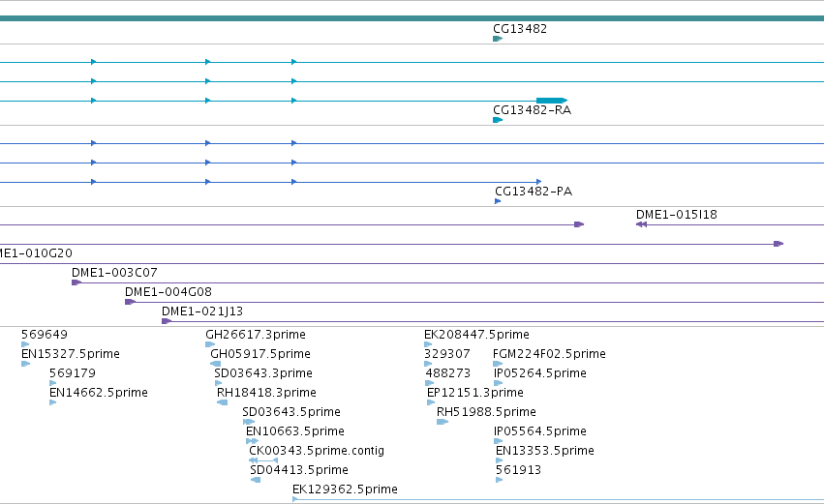Select the FGM224F02.5prime EST label
Image resolution: width=824 pixels, height=504 pixels.
[549, 354]
